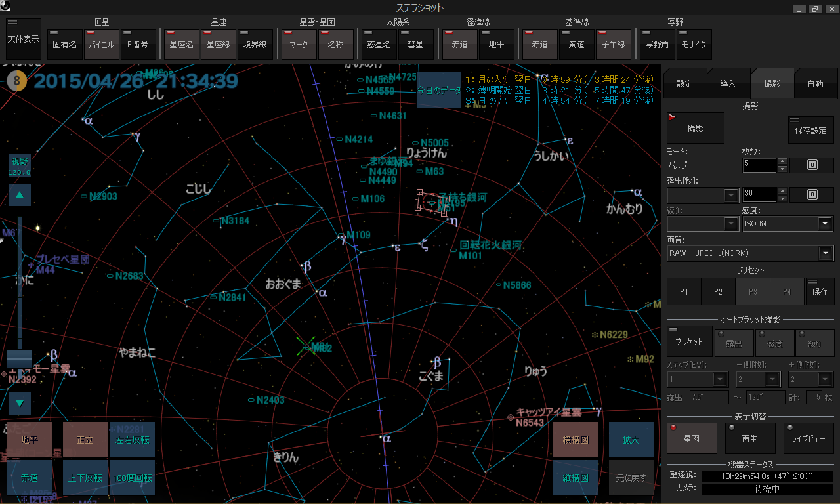
Task: Select 縦構図 portrait composition
Action: [576, 478]
